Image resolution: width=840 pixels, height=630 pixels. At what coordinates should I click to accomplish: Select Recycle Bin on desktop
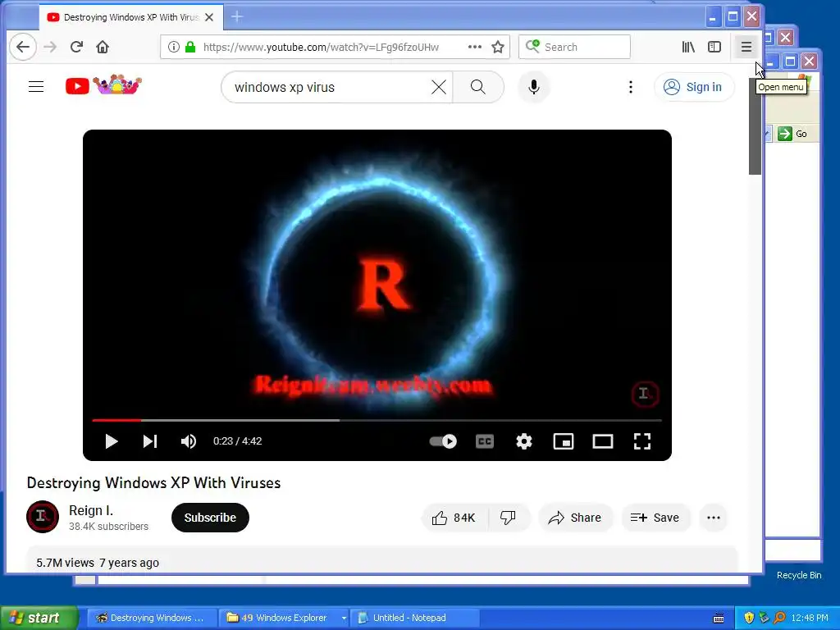pyautogui.click(x=799, y=575)
